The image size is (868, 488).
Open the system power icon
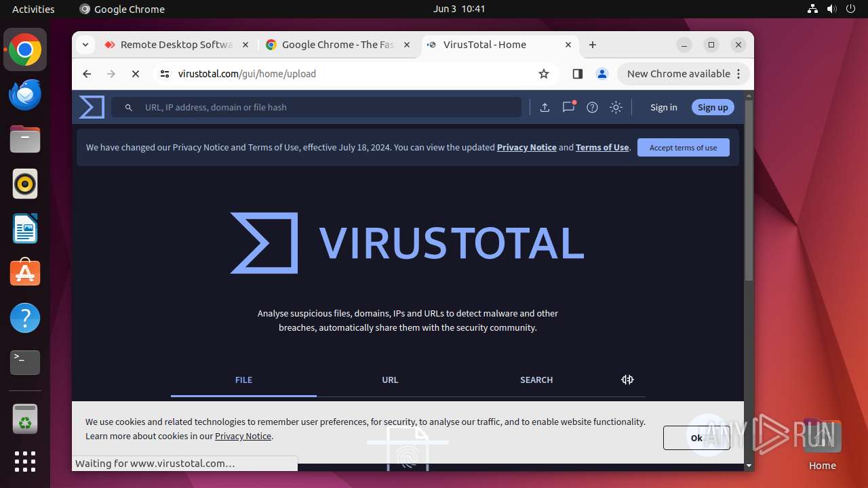(851, 9)
